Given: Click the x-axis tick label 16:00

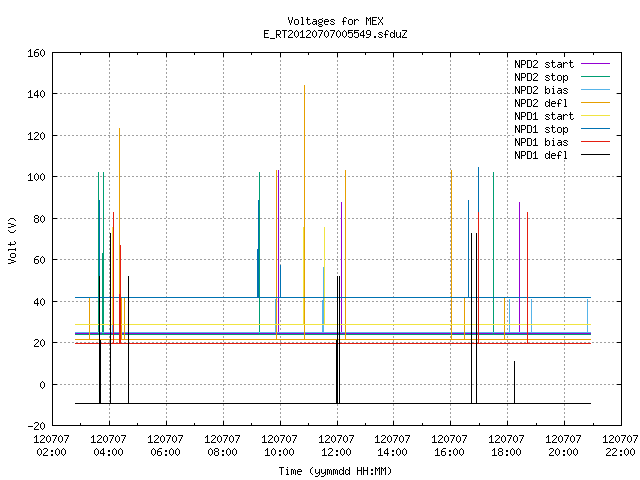Looking at the screenshot, I should (x=449, y=452).
